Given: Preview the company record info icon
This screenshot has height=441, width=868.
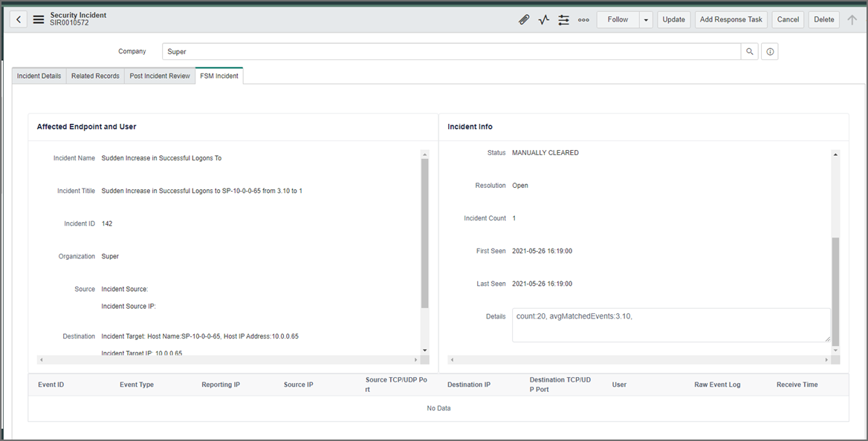Looking at the screenshot, I should point(770,51).
